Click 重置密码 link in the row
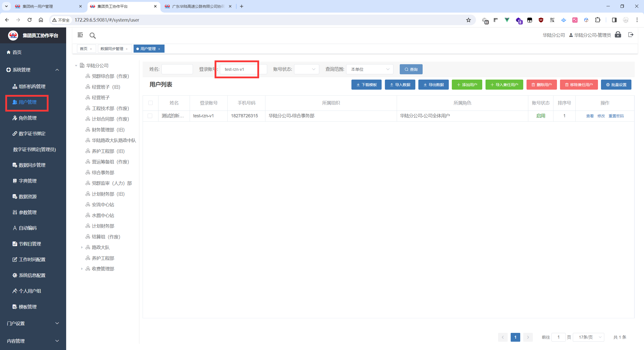The height and width of the screenshot is (350, 644). click(616, 116)
